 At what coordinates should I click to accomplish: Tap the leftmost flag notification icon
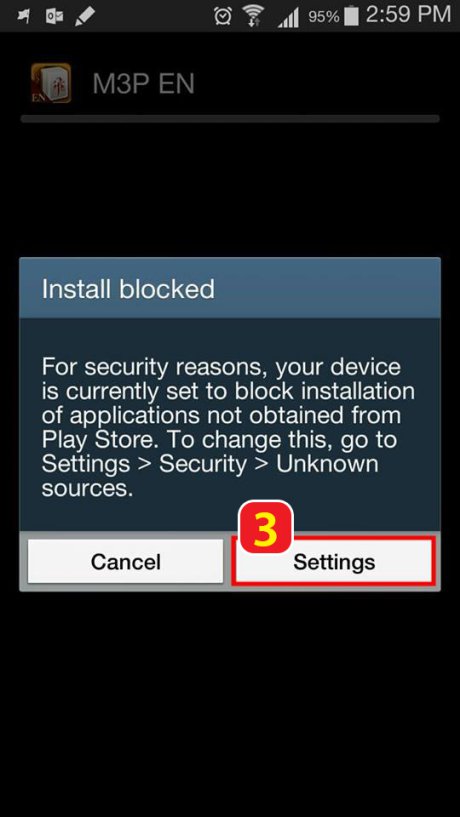23,16
